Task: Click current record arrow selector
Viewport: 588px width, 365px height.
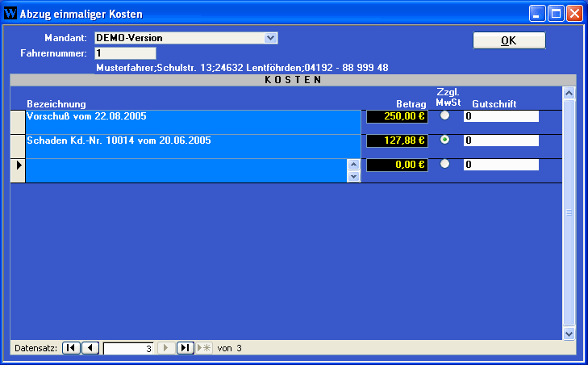Action: (x=17, y=170)
